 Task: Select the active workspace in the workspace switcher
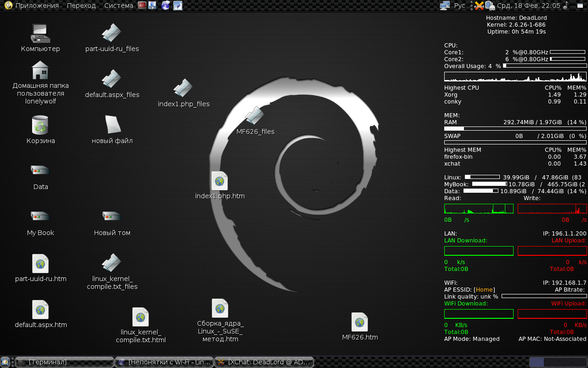(537, 362)
